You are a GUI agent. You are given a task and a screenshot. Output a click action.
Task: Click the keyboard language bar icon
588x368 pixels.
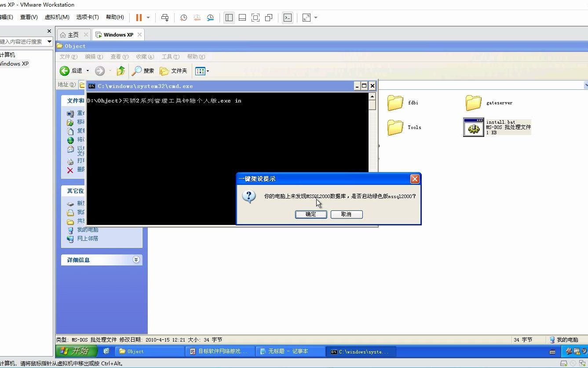(552, 352)
